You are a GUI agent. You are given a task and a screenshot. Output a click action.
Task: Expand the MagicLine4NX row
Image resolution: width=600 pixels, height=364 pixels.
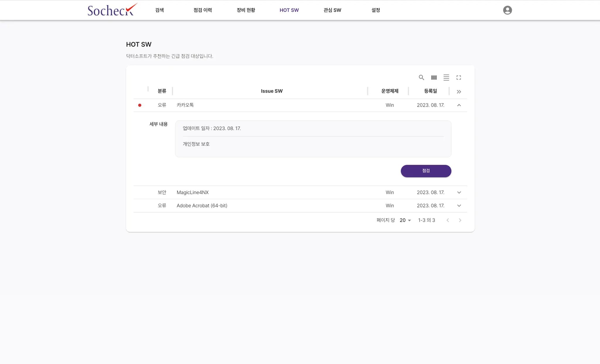(459, 192)
